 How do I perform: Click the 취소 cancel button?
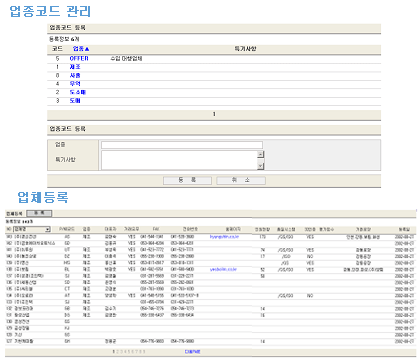pos(241,180)
